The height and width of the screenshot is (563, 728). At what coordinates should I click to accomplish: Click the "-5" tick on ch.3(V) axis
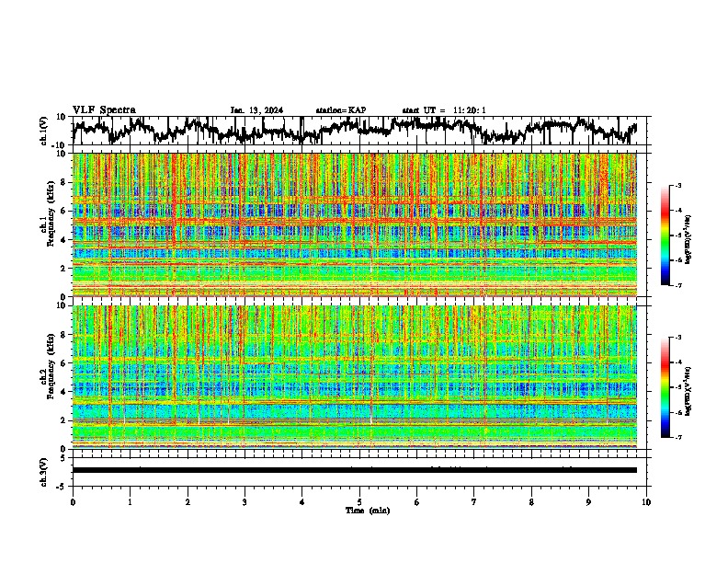tap(62, 487)
